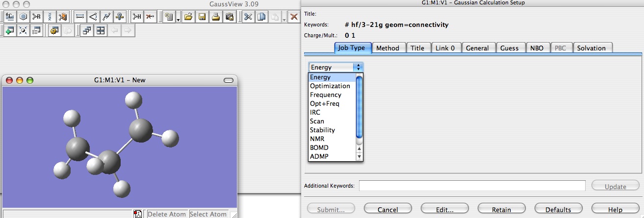The height and width of the screenshot is (218, 644).
Task: Click the topmost hydrogen atom in the molecule view
Action: [x=133, y=100]
